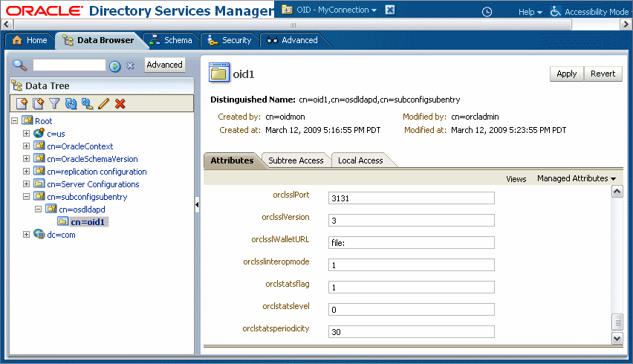The height and width of the screenshot is (364, 633).
Task: Expand the cn=replication configuration node
Action: click(26, 171)
